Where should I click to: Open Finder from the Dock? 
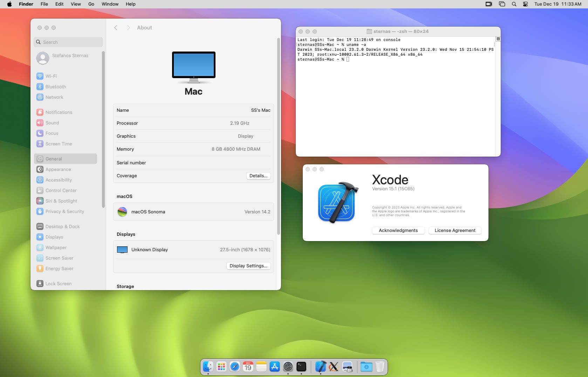(208, 366)
